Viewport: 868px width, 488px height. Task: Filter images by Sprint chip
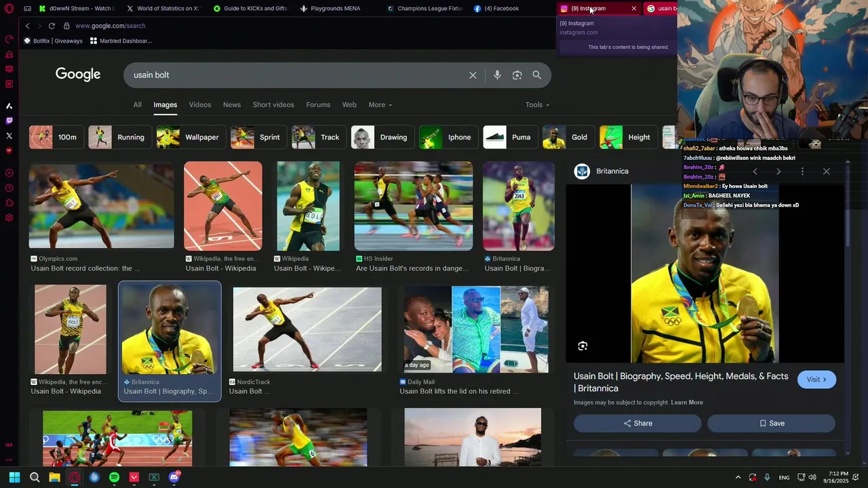pyautogui.click(x=258, y=138)
